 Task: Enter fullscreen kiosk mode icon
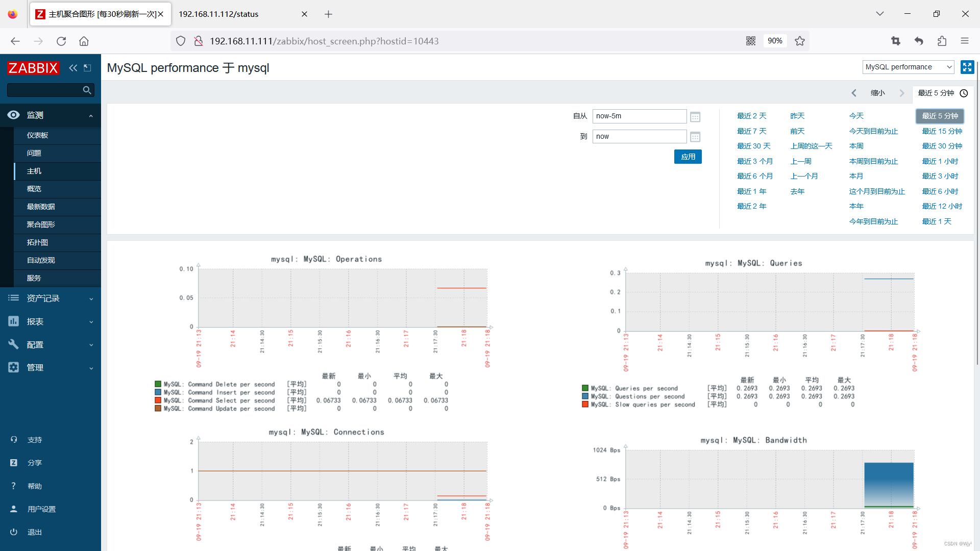967,67
